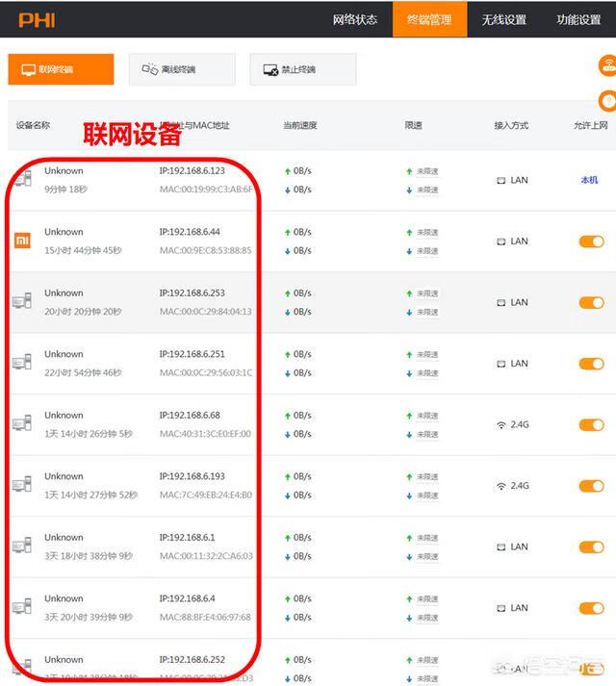This screenshot has width=616, height=686.
Task: Open the 网络状态 menu tab
Action: point(354,19)
